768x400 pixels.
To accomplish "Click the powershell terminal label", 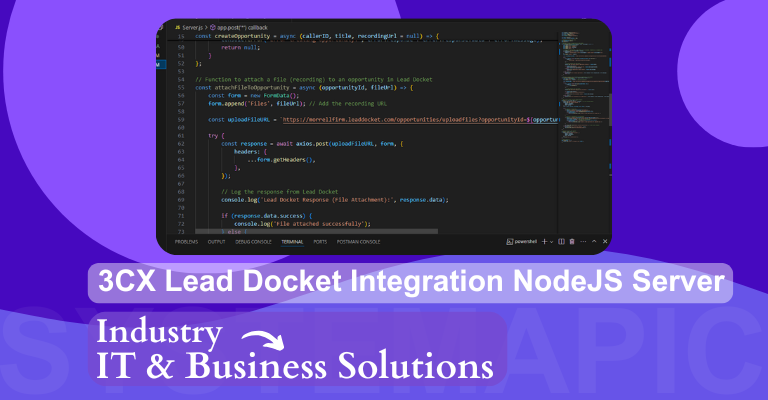I will pyautogui.click(x=522, y=241).
